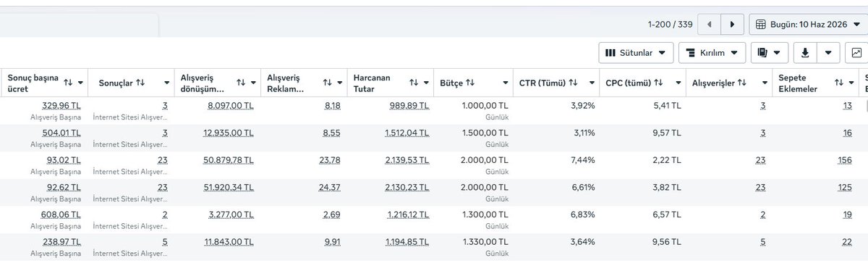Open the Kırılım breakdown dropdown
The width and height of the screenshot is (868, 263).
[712, 53]
